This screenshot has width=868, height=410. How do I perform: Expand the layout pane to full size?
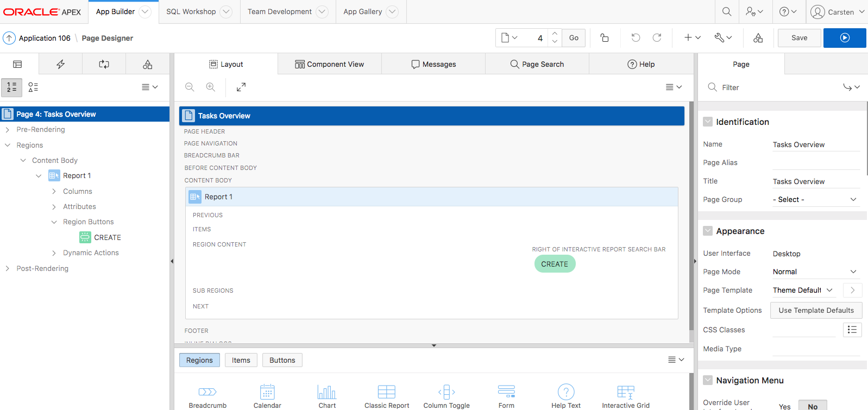pyautogui.click(x=241, y=87)
